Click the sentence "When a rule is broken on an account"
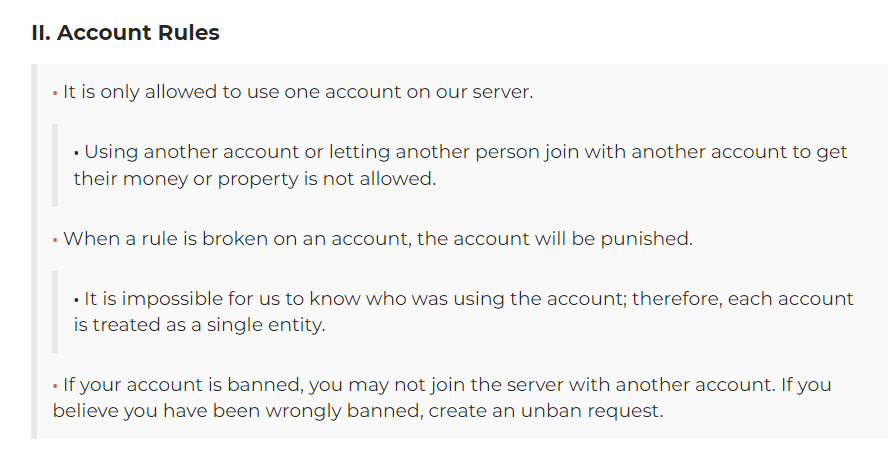The image size is (888, 453). tap(378, 238)
